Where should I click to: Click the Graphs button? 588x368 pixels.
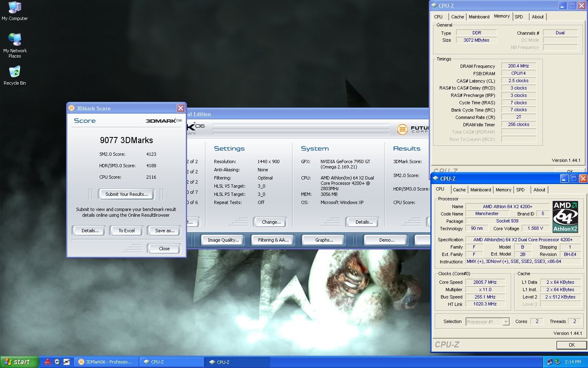point(324,240)
